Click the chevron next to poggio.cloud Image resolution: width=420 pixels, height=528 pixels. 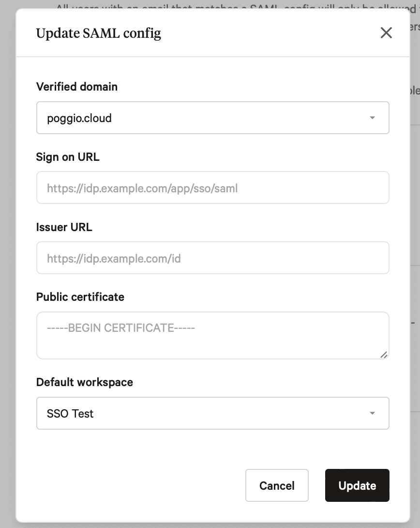[x=372, y=117]
